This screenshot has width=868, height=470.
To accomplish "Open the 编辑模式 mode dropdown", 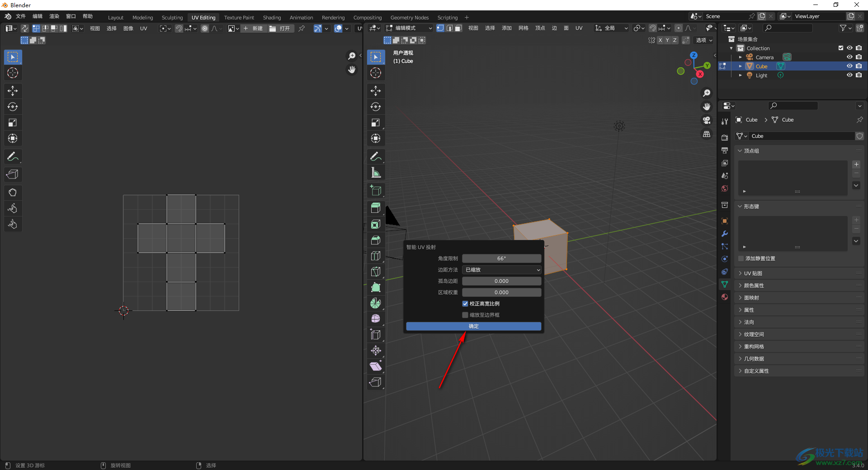I will 409,28.
